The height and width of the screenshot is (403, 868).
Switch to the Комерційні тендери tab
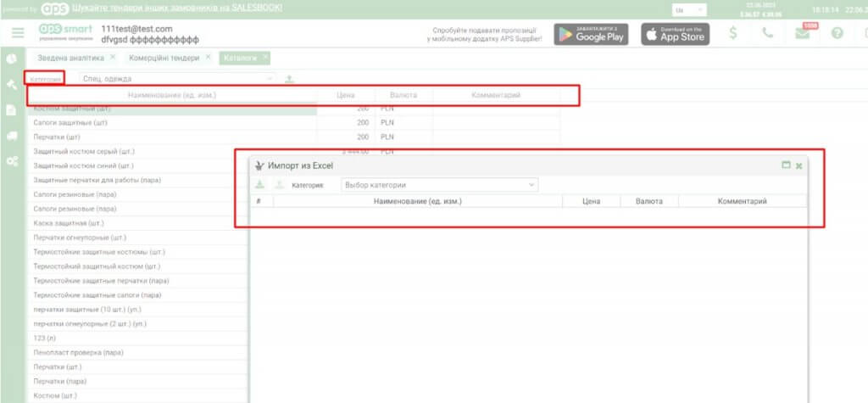click(164, 58)
